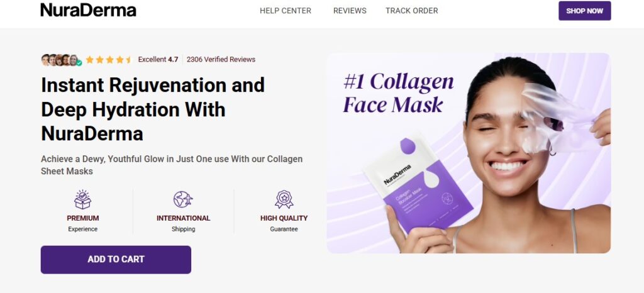
Task: Click the International Shipping label
Action: point(183,223)
